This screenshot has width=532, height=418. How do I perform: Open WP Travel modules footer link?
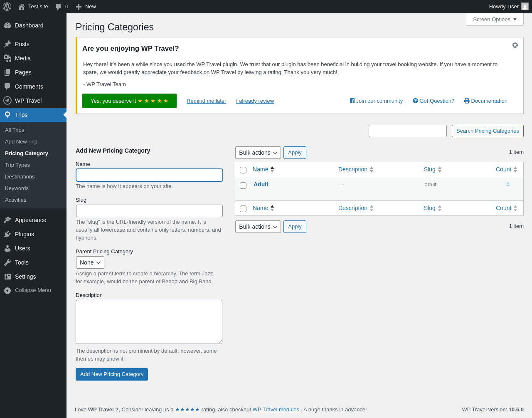pos(276,410)
